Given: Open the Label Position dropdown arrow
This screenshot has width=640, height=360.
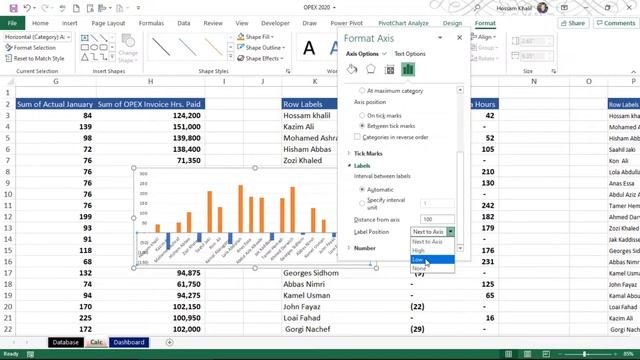Looking at the screenshot, I should [451, 232].
